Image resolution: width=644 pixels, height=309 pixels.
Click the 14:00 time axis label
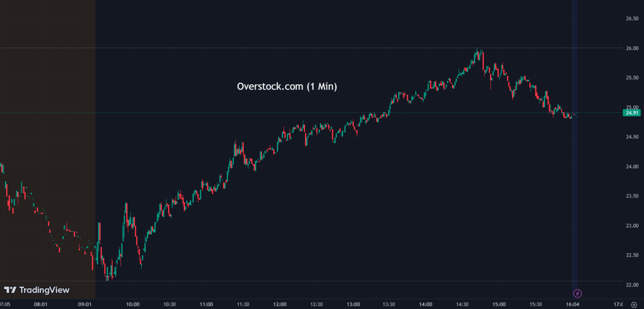pyautogui.click(x=426, y=304)
